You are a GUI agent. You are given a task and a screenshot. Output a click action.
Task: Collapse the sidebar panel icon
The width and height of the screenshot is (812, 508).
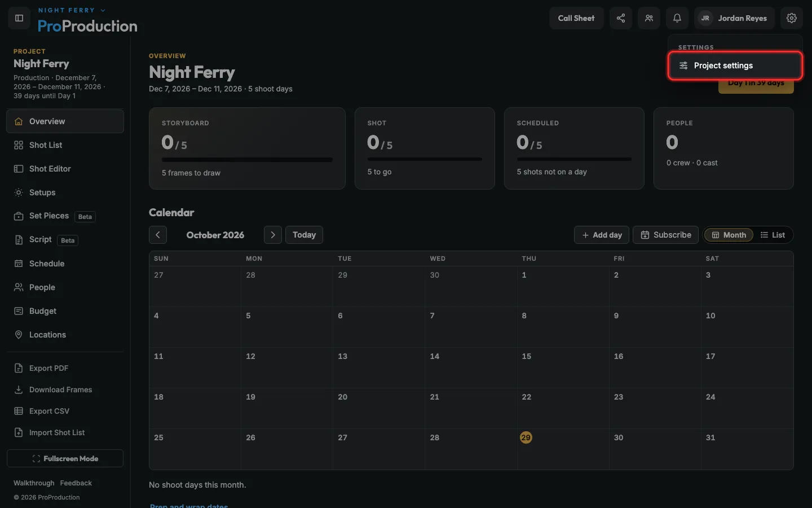19,18
